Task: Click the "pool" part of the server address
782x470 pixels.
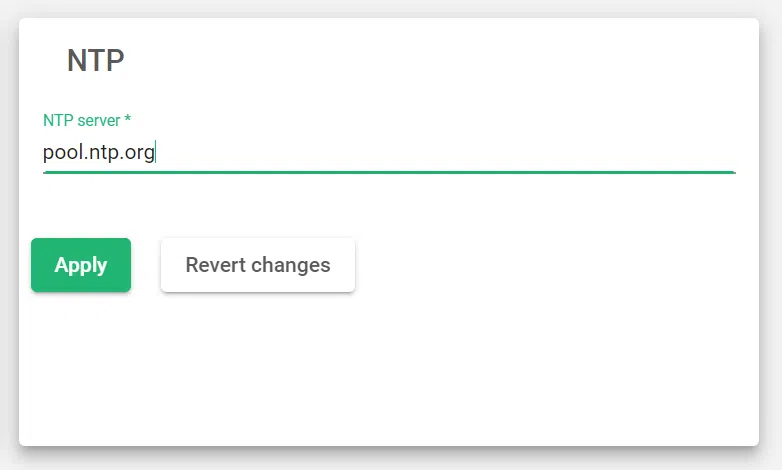Action: coord(60,153)
